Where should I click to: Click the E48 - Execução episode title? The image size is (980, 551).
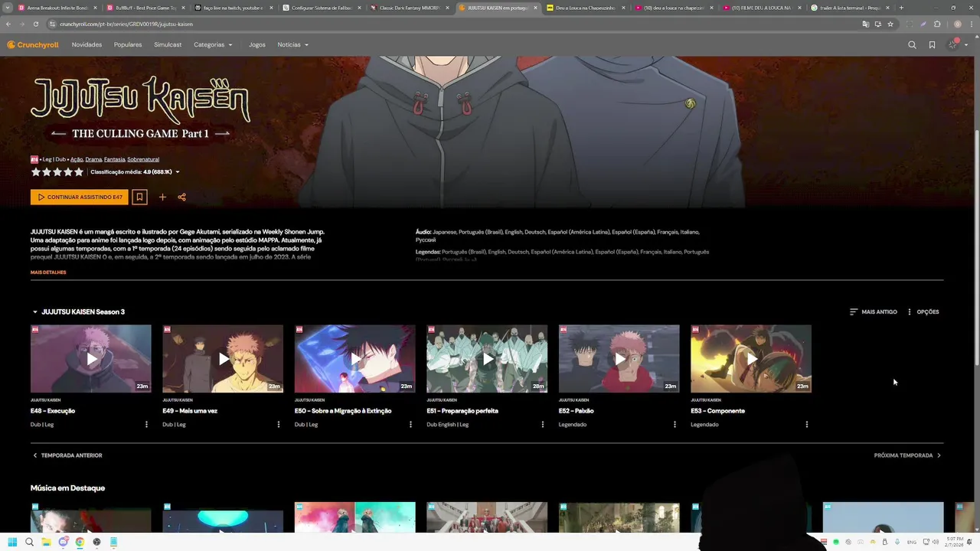53,411
